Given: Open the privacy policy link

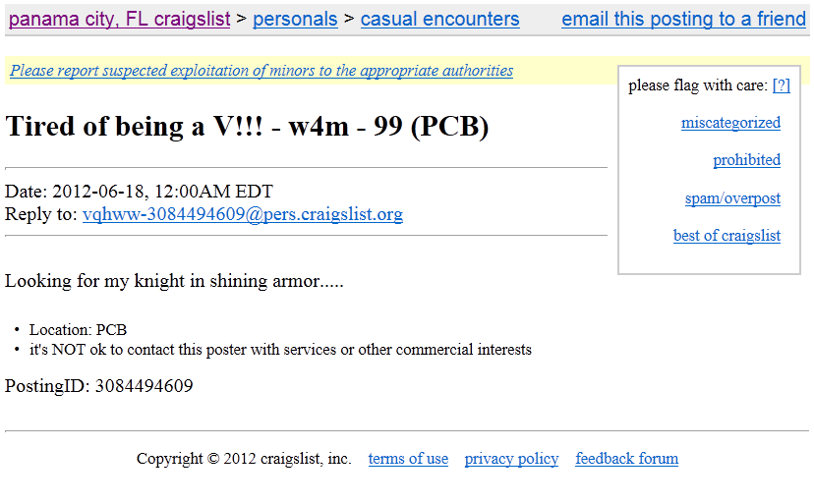Looking at the screenshot, I should click(511, 459).
